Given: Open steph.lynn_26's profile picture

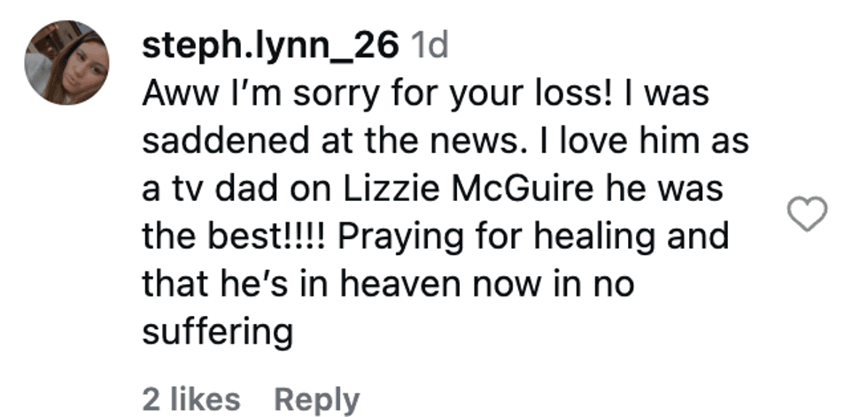Looking at the screenshot, I should coord(66,63).
